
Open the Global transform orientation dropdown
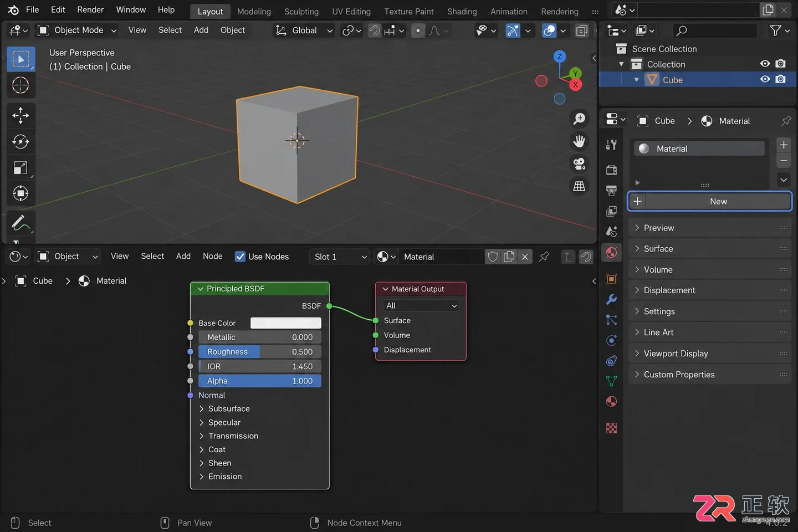point(304,30)
